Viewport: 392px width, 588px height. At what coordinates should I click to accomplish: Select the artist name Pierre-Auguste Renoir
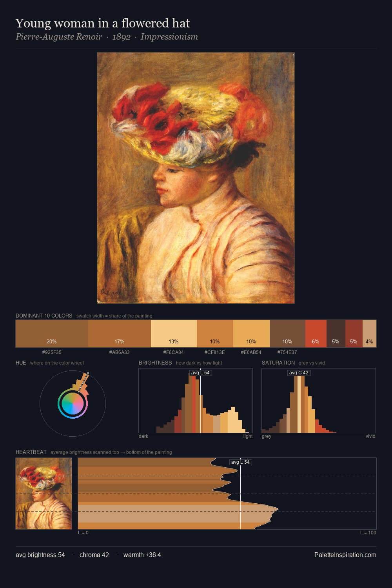tap(59, 37)
